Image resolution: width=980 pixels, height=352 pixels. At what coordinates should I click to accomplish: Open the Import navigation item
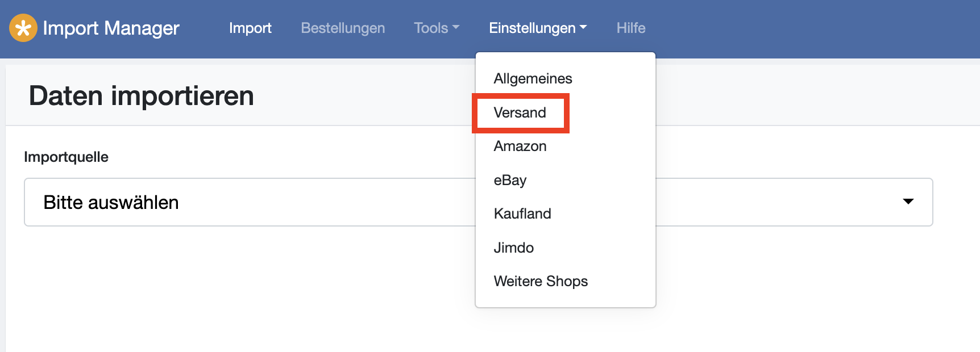[x=250, y=28]
